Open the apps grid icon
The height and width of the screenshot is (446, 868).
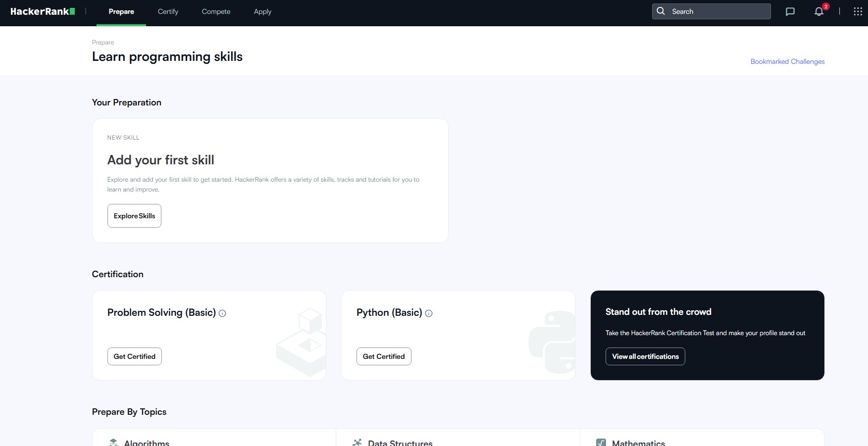(x=857, y=11)
